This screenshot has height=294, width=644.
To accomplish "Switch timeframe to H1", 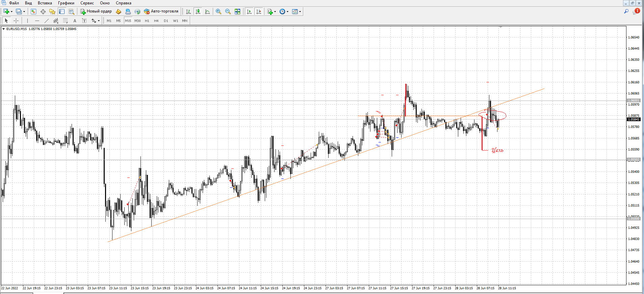I will (x=147, y=21).
